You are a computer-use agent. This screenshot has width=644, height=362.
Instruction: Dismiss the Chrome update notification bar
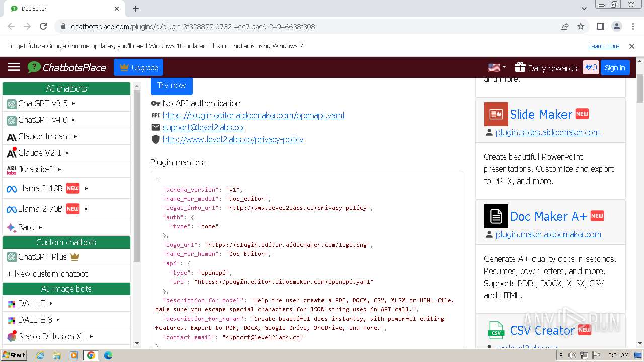click(x=632, y=46)
